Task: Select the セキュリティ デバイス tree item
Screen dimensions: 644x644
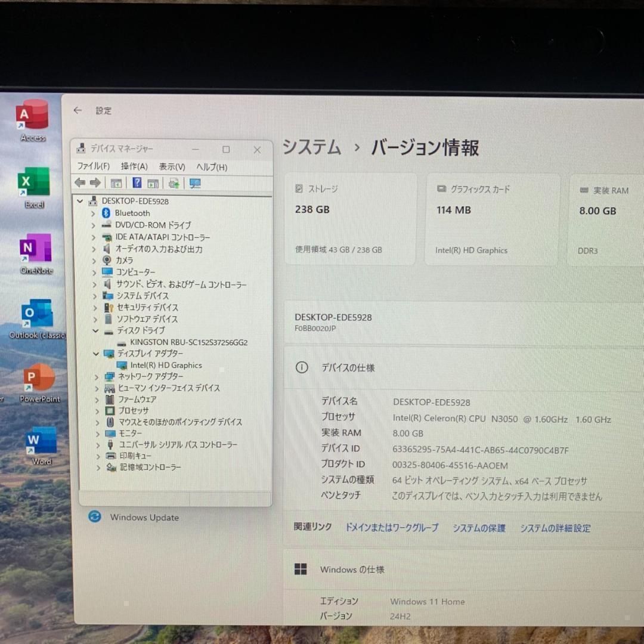Action: click(147, 307)
